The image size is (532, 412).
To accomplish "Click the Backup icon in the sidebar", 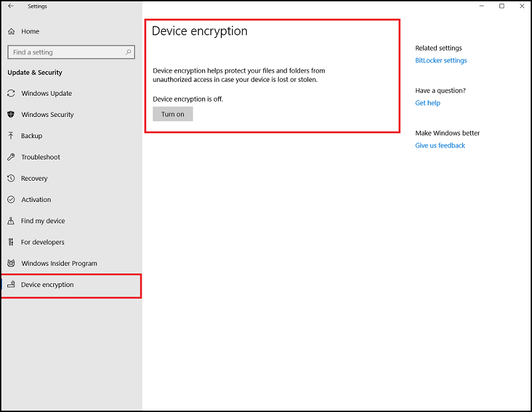I will click(x=11, y=136).
